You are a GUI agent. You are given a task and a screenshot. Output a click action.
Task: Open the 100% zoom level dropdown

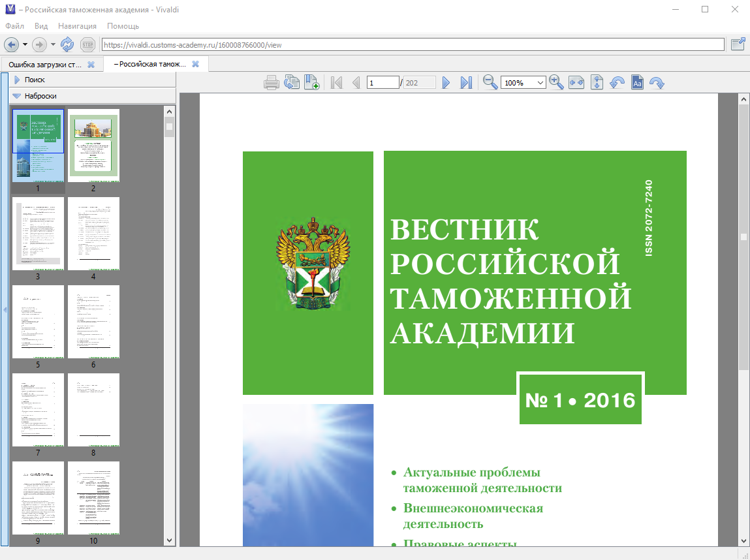[x=523, y=83]
